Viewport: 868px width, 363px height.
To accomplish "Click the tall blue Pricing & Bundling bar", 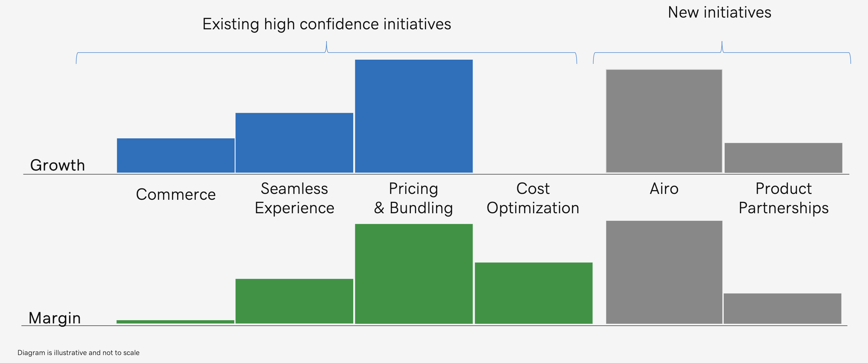I will 414,116.
